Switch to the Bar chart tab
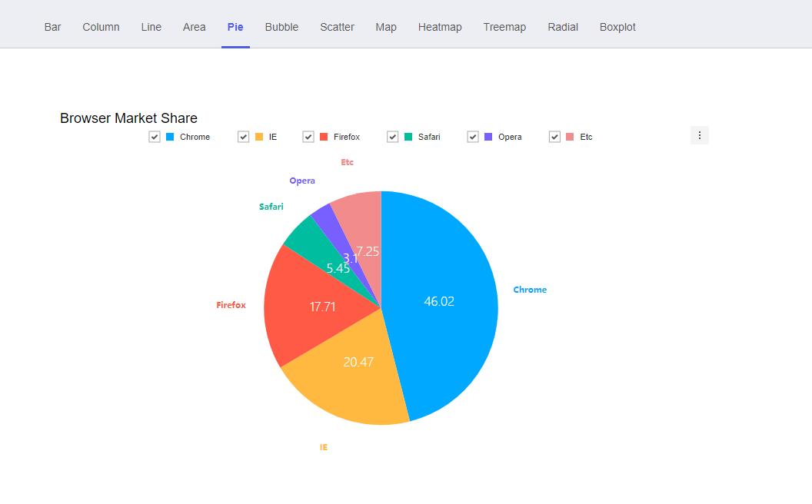812x504 pixels. click(53, 27)
